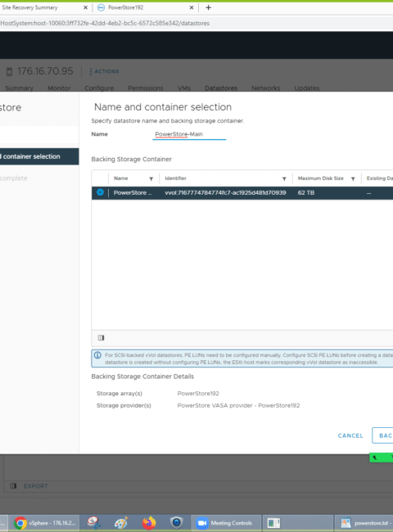Open the shield app in taskbar
Screen dimensions: 393x532
pyautogui.click(x=176, y=523)
